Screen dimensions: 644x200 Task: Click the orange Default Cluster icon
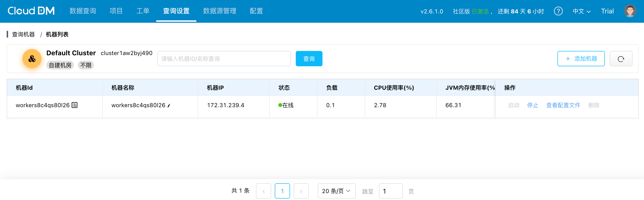click(32, 59)
